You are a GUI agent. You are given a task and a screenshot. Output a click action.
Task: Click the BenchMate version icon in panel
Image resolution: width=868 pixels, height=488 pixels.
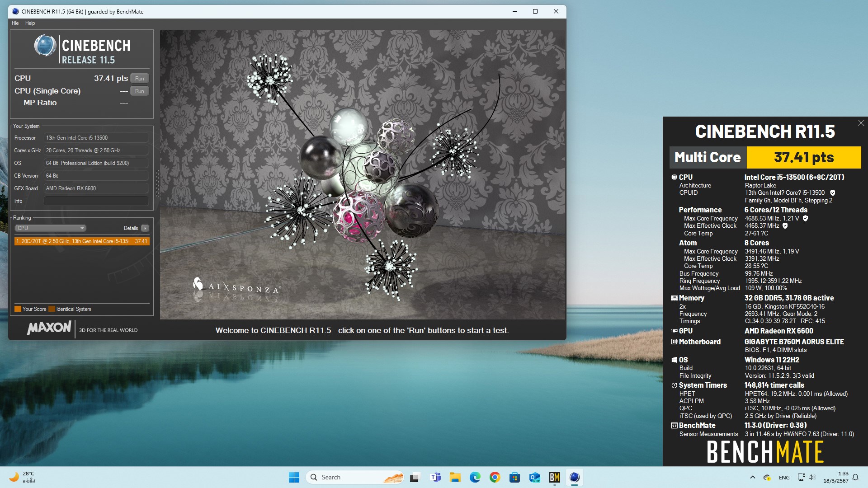tap(674, 426)
